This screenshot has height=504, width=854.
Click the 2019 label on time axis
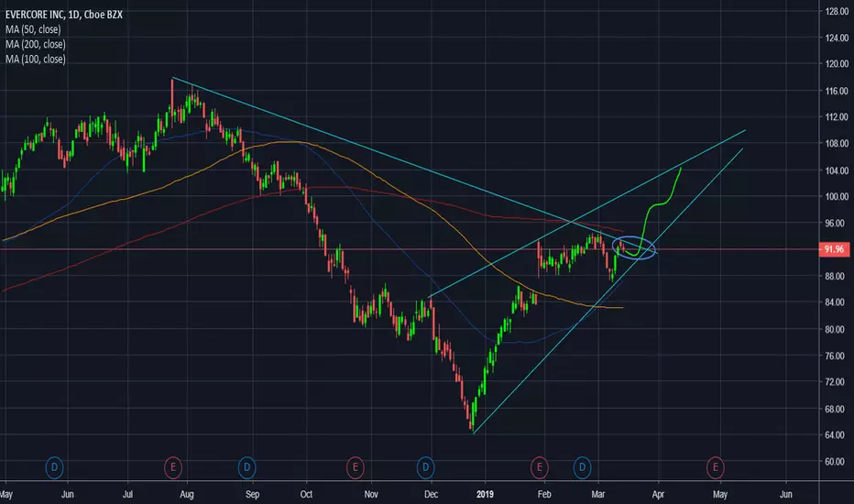[x=485, y=494]
